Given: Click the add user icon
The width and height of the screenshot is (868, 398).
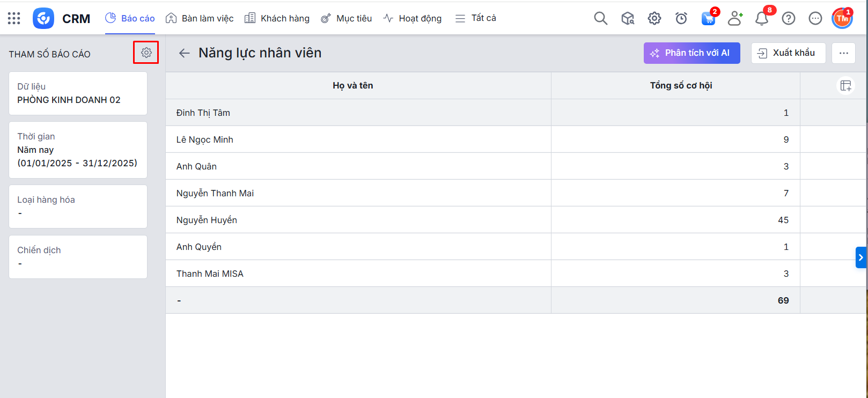Looking at the screenshot, I should tap(734, 19).
